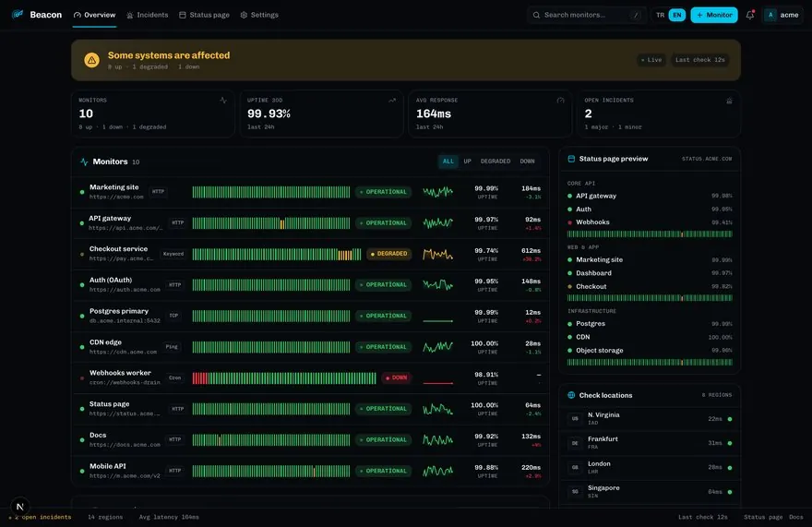Select the ALL monitors filter
The image size is (812, 527).
tap(448, 162)
